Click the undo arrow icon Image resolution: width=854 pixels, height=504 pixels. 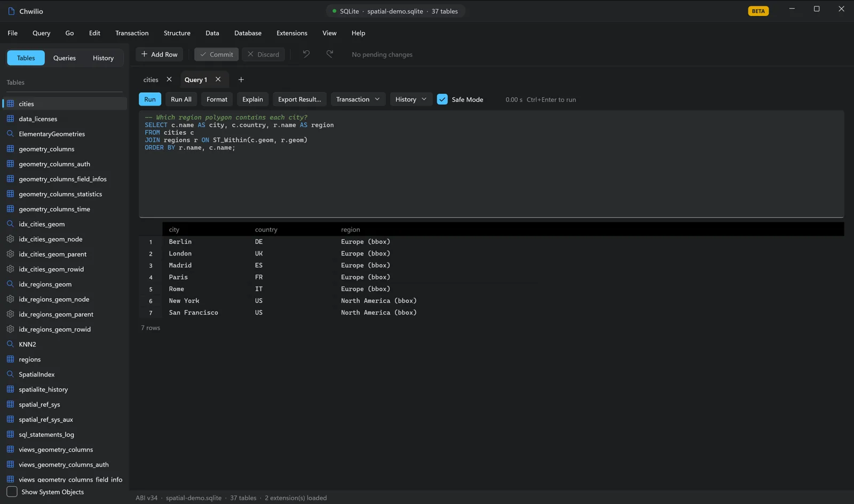(306, 54)
